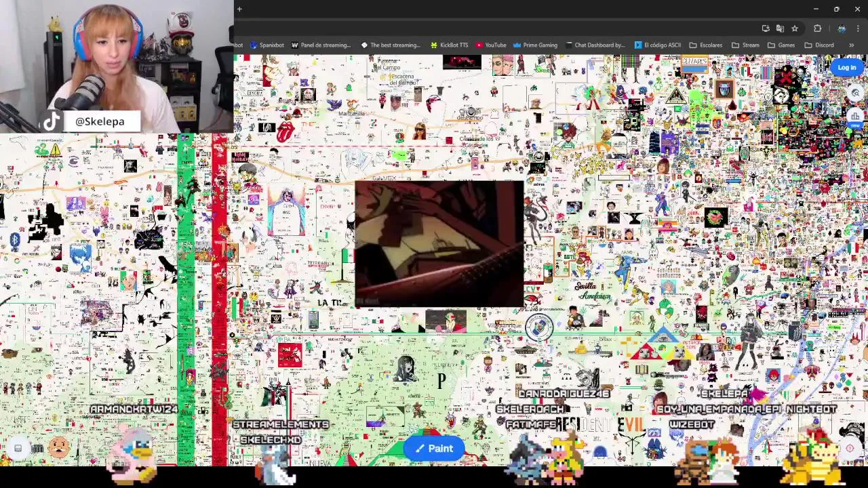
Task: Open the browser extensions puzzle icon
Action: [817, 28]
